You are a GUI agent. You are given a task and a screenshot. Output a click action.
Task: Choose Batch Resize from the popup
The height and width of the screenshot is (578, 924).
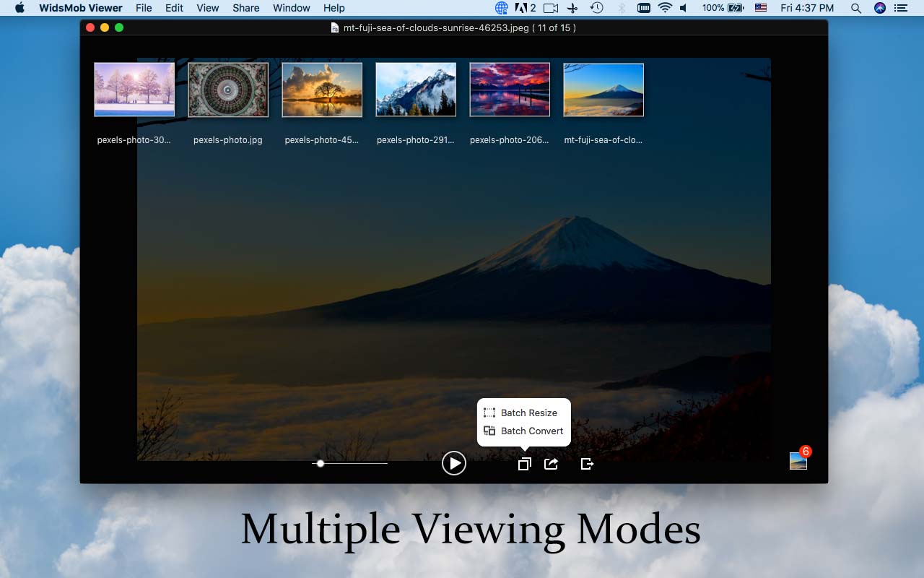coord(529,413)
